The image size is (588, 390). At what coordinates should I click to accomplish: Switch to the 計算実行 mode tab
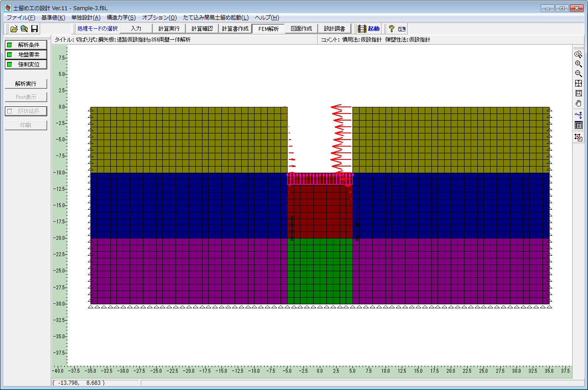tap(169, 29)
